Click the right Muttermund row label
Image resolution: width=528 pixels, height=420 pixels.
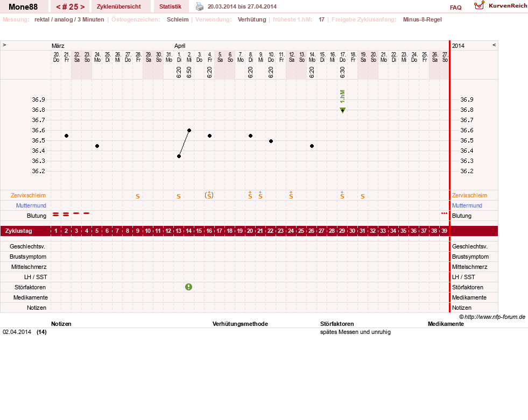[467, 205]
